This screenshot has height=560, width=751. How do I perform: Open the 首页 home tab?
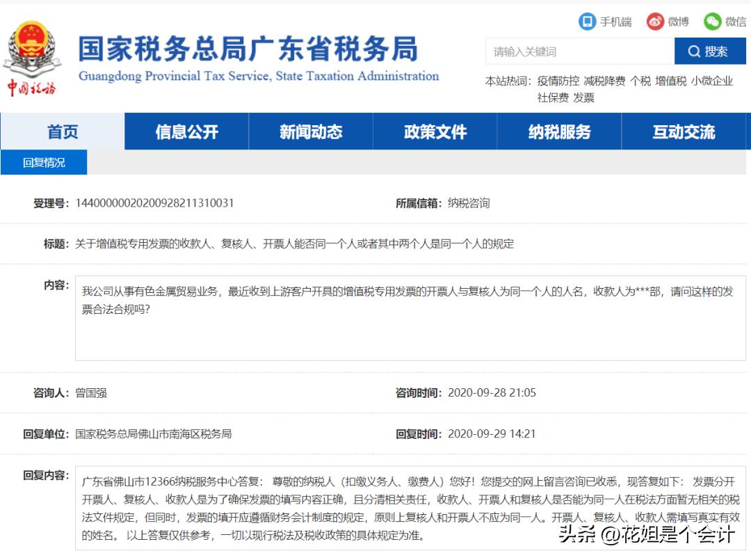click(x=63, y=131)
